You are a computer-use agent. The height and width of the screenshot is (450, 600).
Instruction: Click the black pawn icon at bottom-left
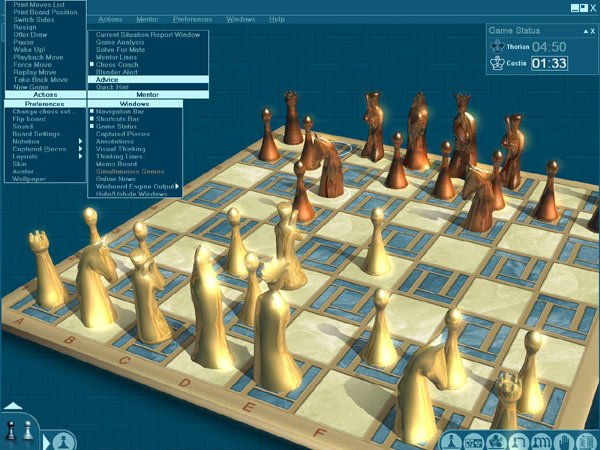coord(11,431)
